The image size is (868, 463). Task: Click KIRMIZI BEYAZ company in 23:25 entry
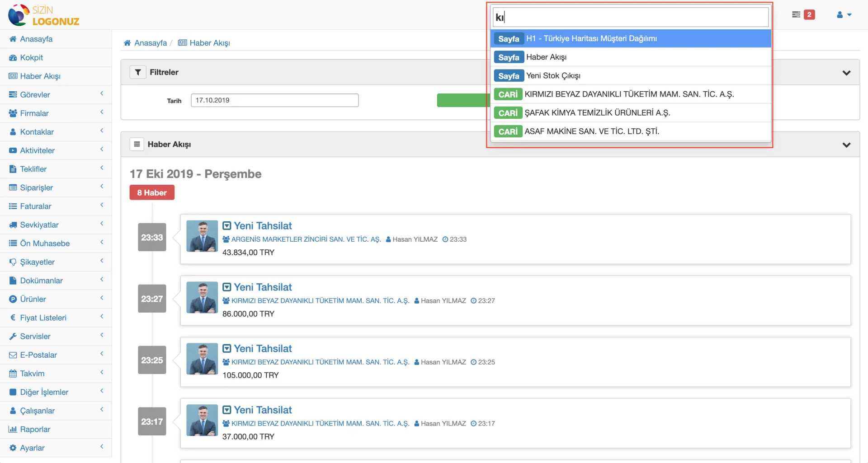pyautogui.click(x=320, y=362)
